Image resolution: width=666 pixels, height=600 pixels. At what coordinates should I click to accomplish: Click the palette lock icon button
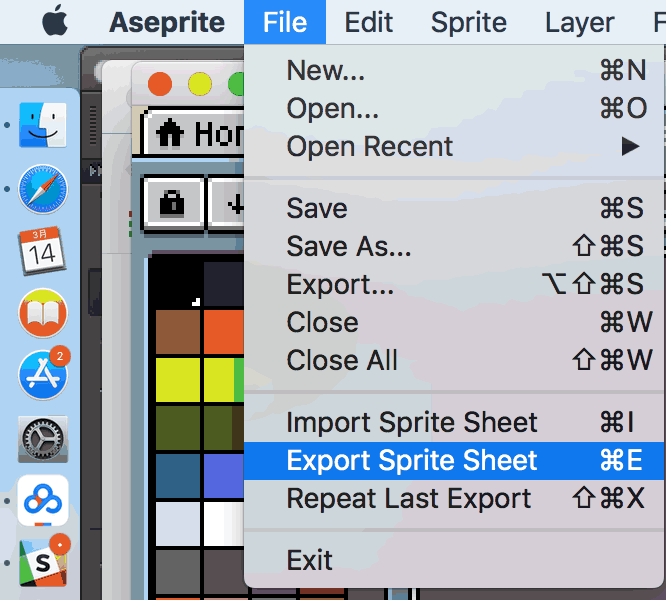(172, 204)
